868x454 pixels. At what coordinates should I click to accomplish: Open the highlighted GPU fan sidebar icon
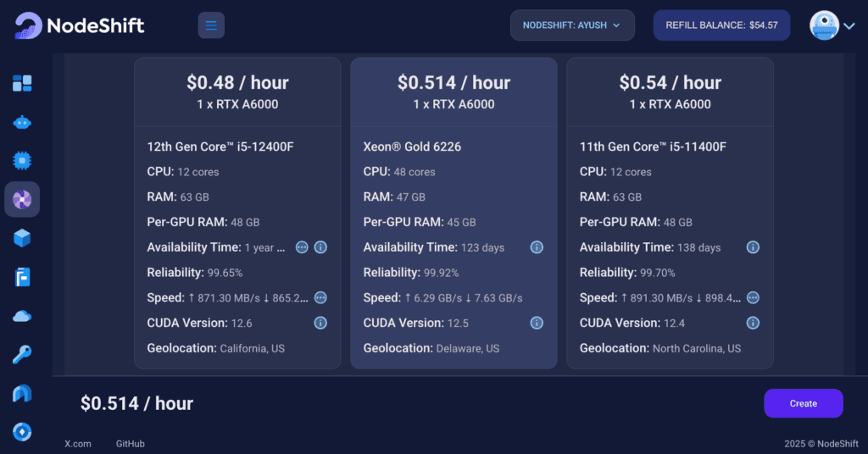point(22,200)
